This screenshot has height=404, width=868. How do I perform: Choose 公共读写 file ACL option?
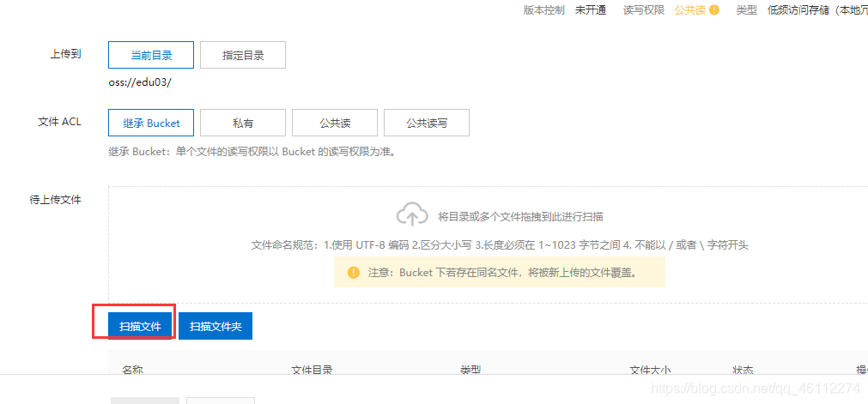coord(427,123)
